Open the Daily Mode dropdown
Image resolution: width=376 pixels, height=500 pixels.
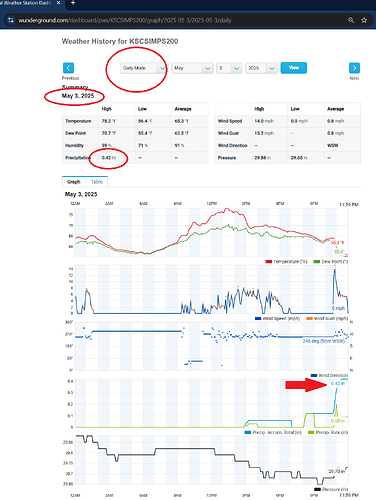143,68
